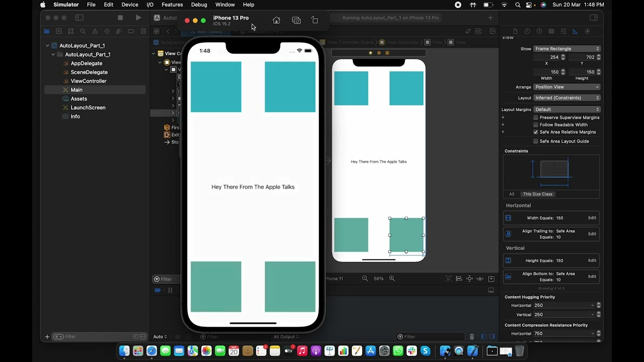
Task: Open the Frame Rectangle Show dropdown
Action: coord(567,49)
